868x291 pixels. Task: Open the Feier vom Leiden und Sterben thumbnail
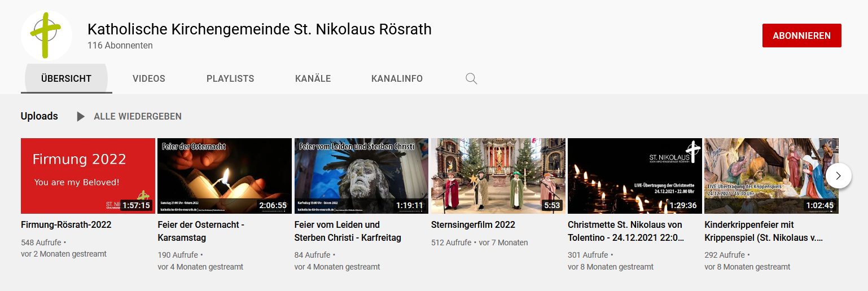(x=361, y=176)
